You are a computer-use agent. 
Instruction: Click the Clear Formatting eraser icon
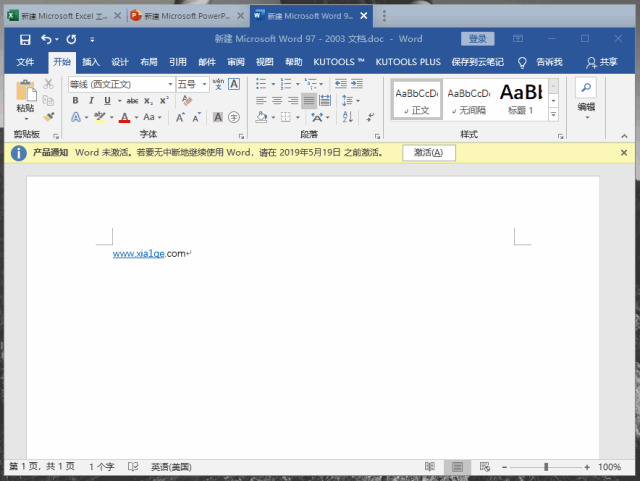click(187, 100)
